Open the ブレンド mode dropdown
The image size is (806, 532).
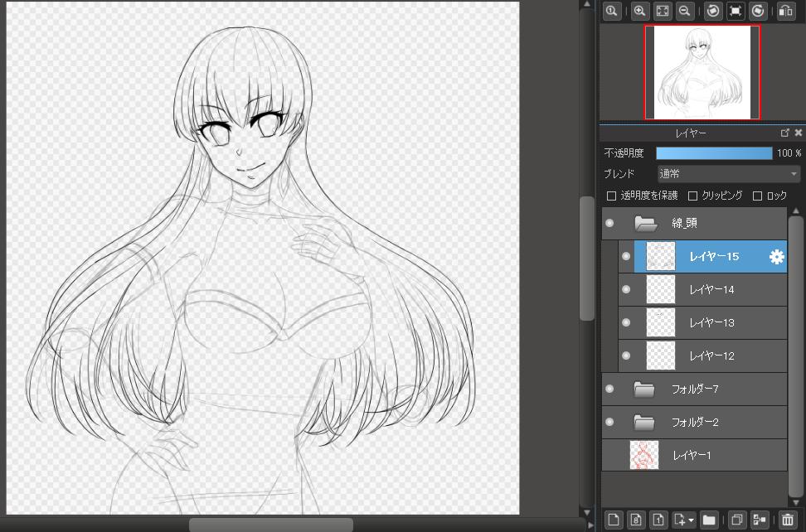[x=728, y=174]
